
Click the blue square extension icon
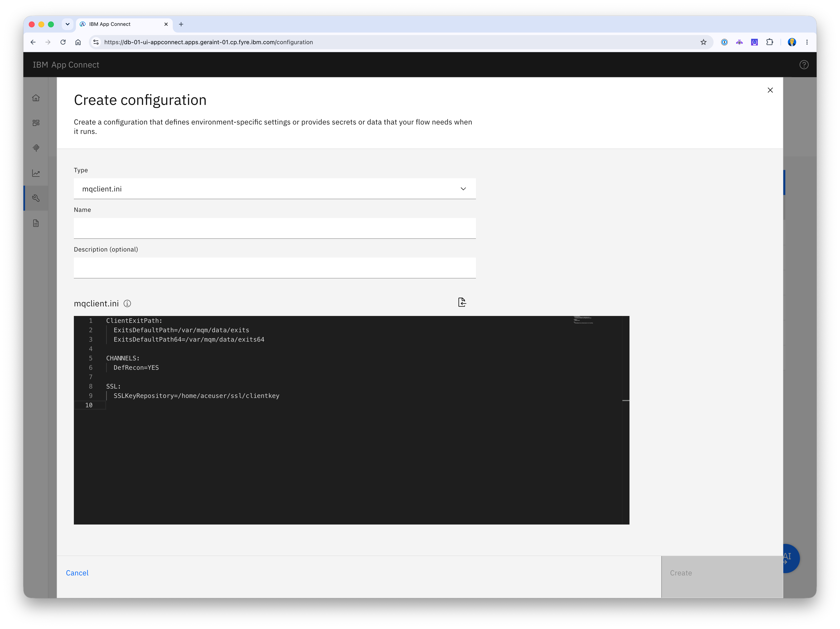(754, 42)
